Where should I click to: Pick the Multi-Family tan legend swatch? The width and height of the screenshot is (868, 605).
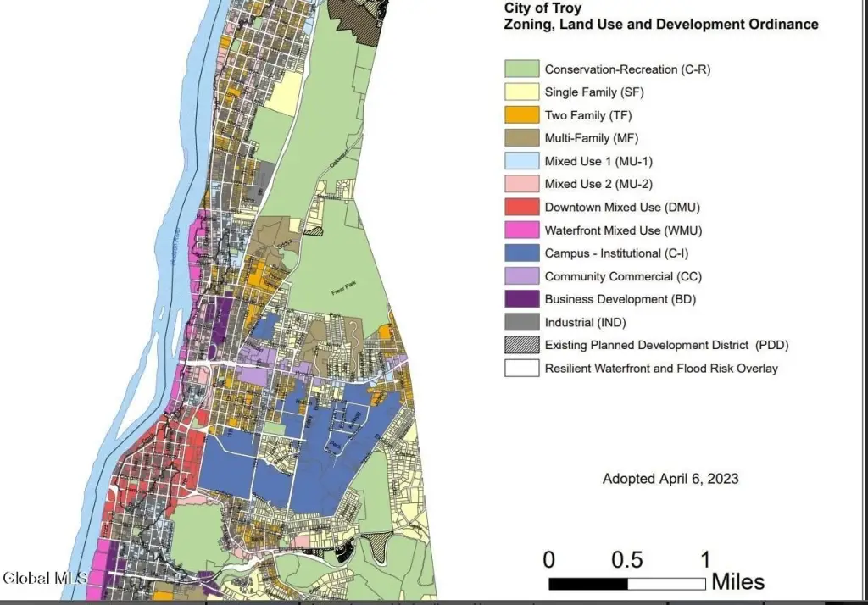point(520,138)
